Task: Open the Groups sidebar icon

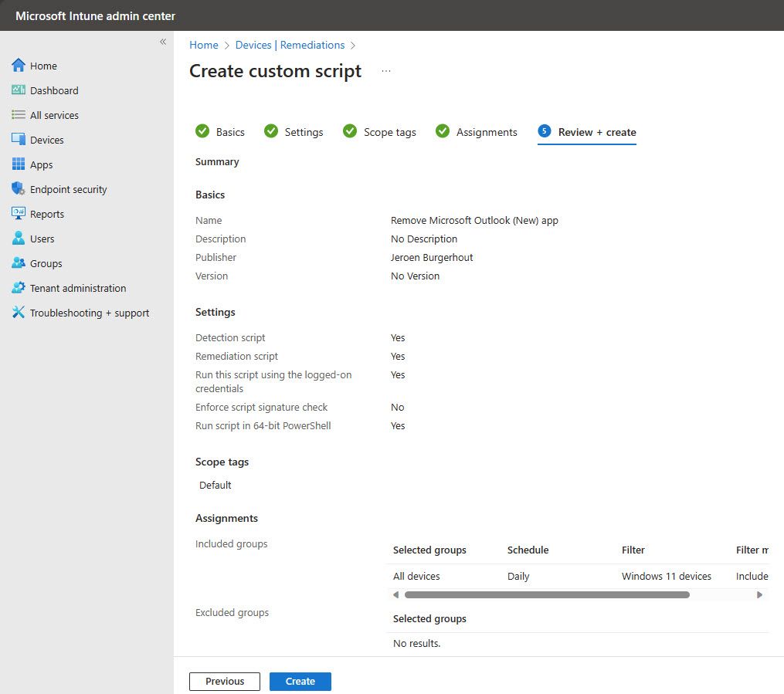Action: (x=19, y=262)
